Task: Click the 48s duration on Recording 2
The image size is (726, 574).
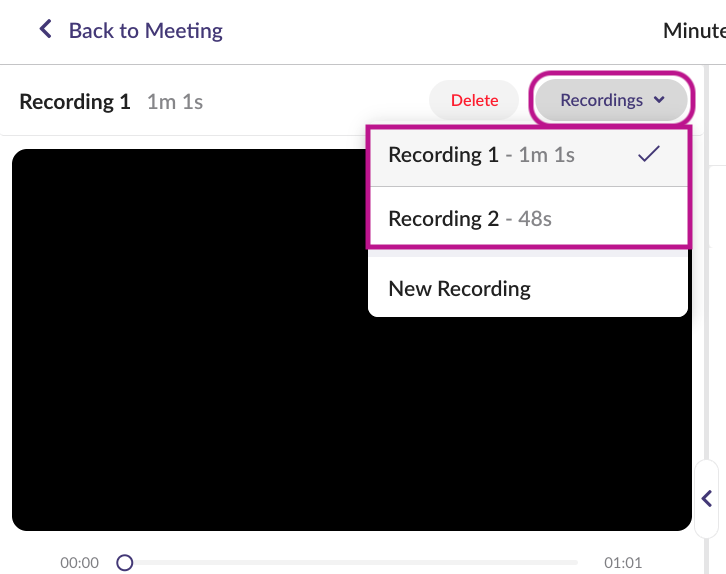Action: [534, 219]
